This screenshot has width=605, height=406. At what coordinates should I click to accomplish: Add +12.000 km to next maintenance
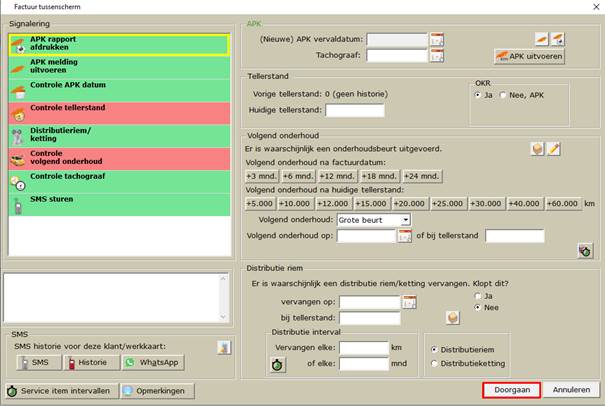pyautogui.click(x=333, y=204)
